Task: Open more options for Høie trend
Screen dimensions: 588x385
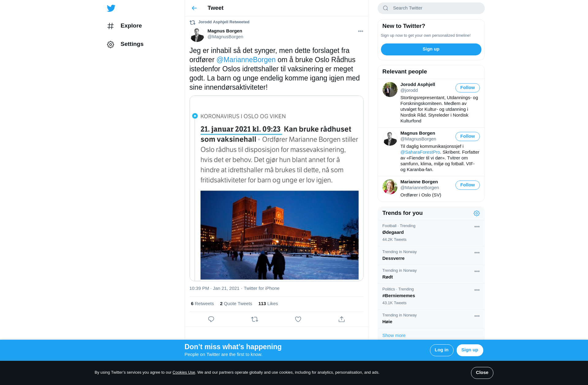Action: (x=477, y=316)
